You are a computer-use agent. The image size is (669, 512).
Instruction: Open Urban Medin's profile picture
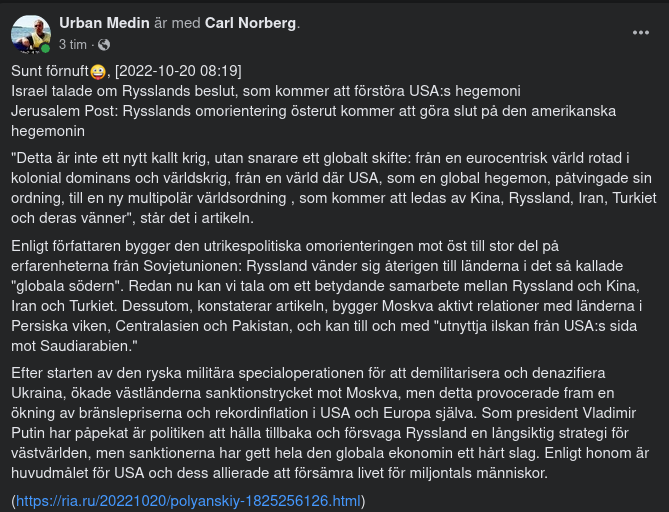click(x=30, y=34)
